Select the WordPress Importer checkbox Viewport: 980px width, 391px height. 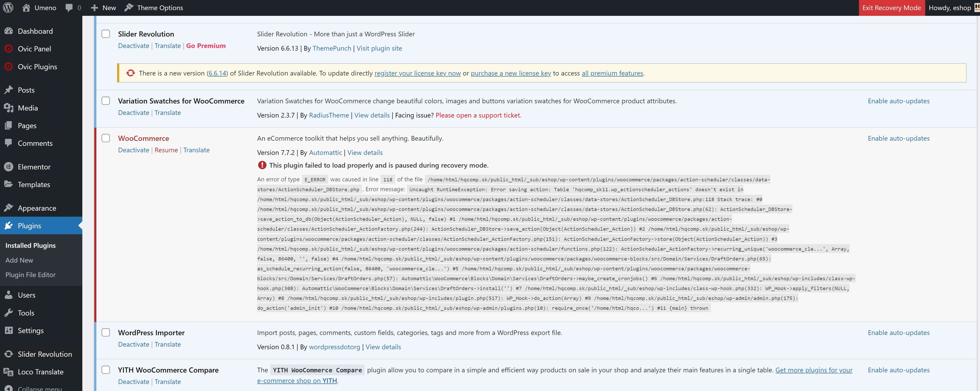click(106, 332)
